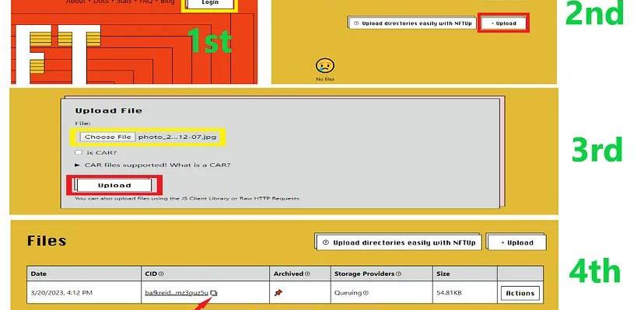644x310 pixels.
Task: Open the Actions menu for the file row
Action: (520, 293)
